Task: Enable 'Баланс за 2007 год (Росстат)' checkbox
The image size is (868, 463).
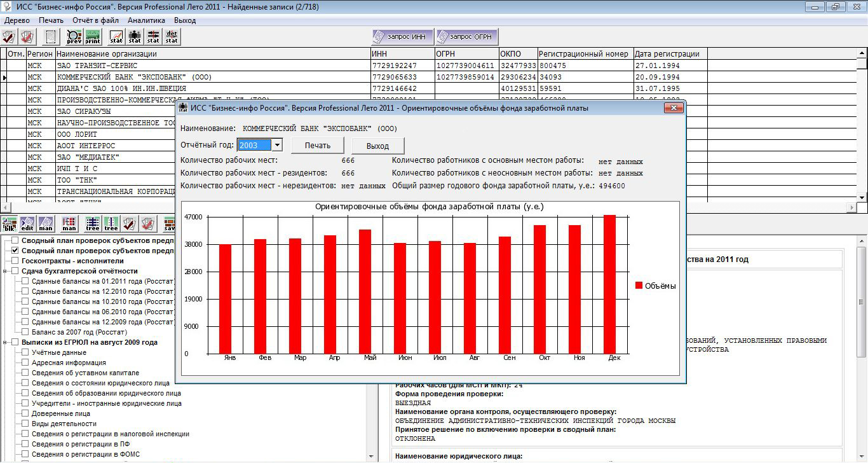Action: click(x=25, y=332)
